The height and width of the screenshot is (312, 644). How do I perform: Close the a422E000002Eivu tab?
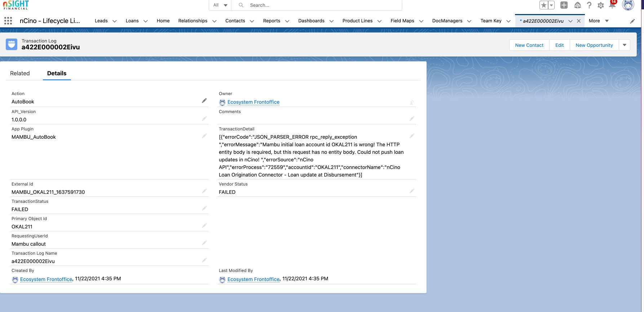(x=579, y=21)
